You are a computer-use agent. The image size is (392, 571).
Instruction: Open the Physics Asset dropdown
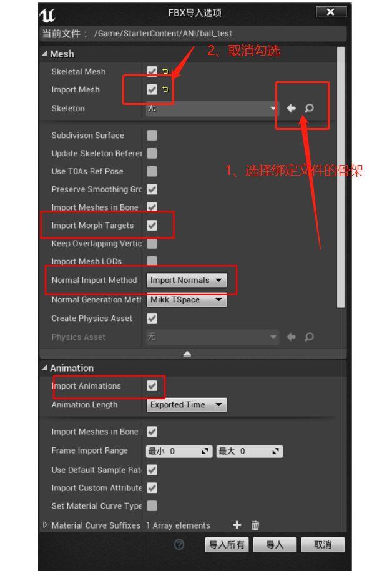(x=212, y=337)
